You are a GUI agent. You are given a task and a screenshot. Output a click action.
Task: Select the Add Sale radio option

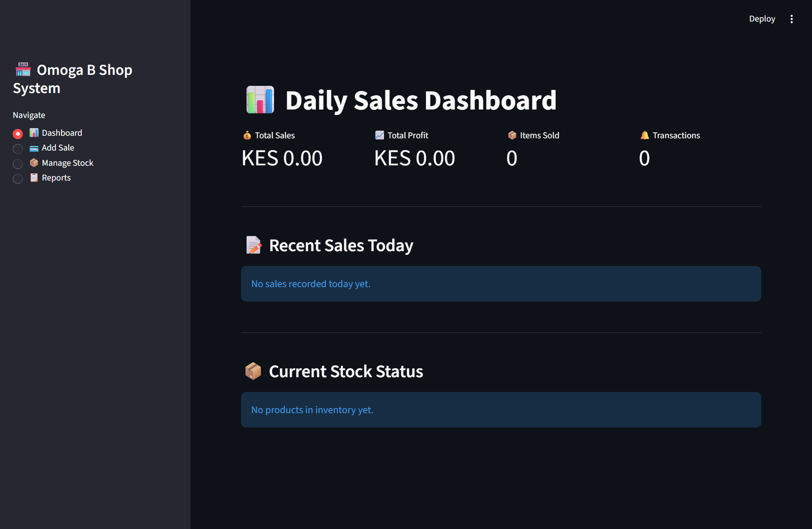click(18, 149)
